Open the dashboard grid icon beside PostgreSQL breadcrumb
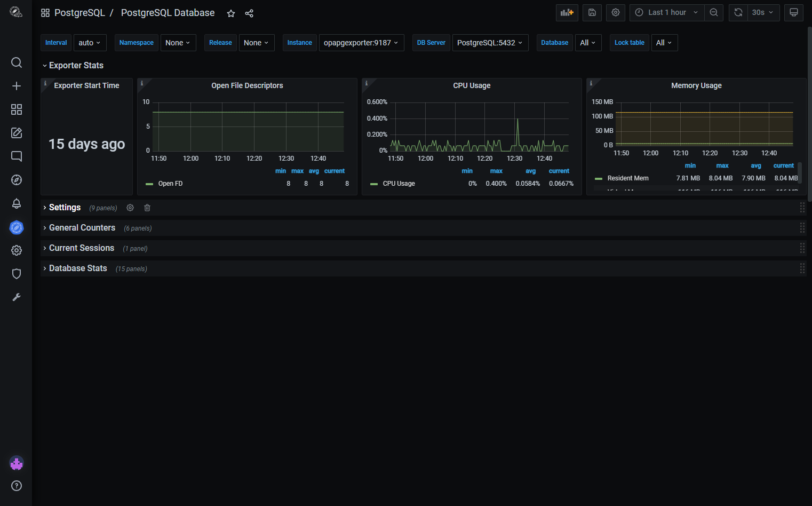Image resolution: width=812 pixels, height=506 pixels. (x=45, y=13)
